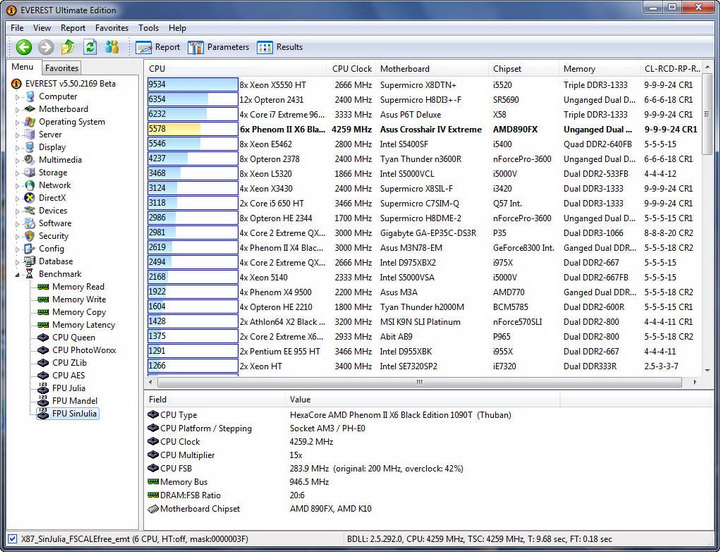This screenshot has height=552, width=720.
Task: Click the Refresh toolbar icon
Action: (x=90, y=47)
